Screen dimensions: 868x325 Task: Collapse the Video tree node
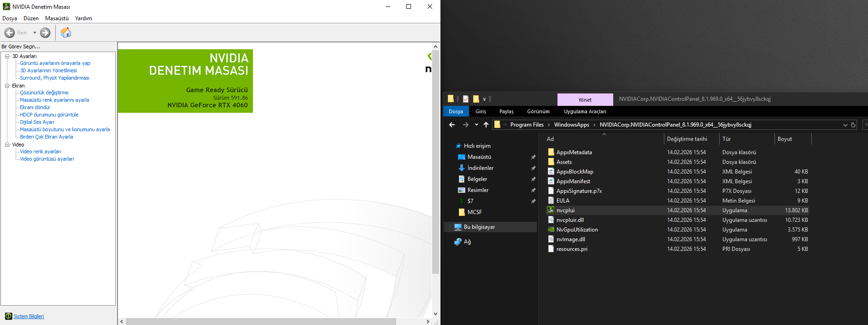7,145
